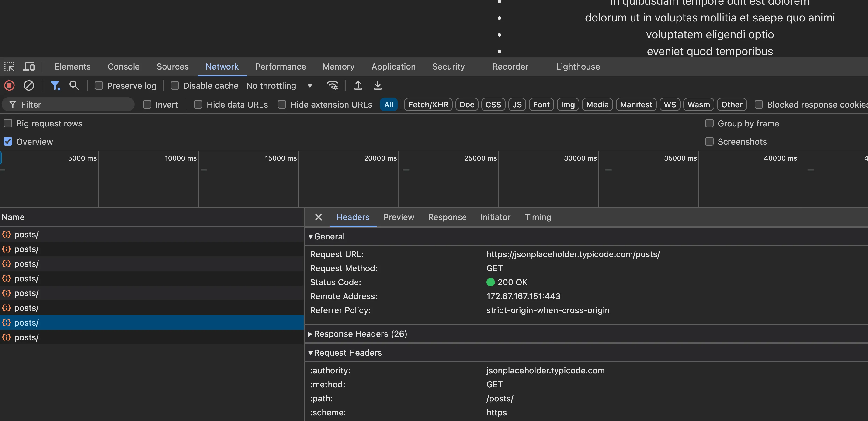The image size is (868, 421).
Task: Check the Disable cache option
Action: (x=174, y=86)
